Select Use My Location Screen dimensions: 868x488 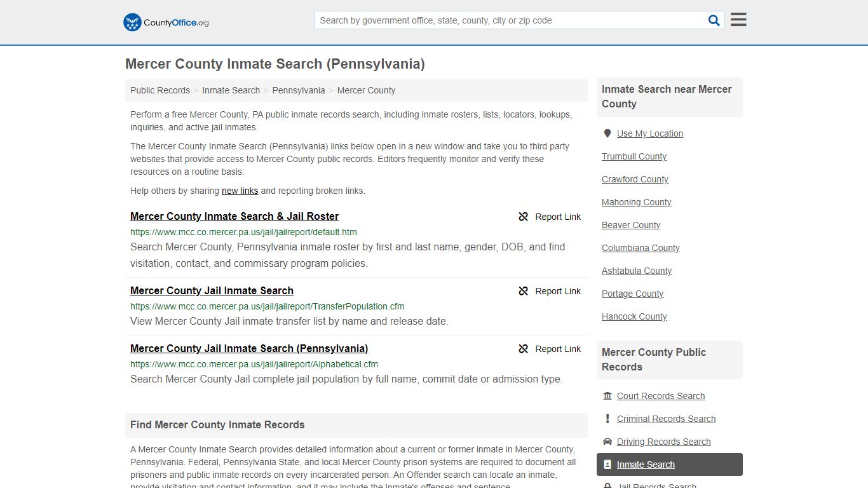point(650,133)
